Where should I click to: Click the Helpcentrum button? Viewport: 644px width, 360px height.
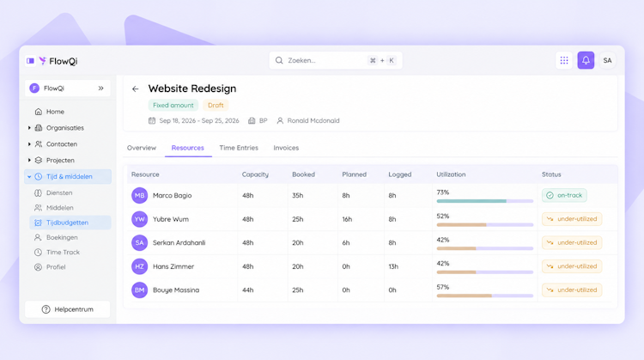coord(67,309)
